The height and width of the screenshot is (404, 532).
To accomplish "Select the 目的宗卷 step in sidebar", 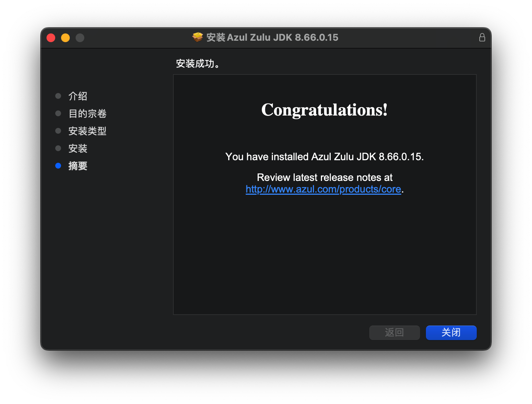I will click(x=87, y=113).
